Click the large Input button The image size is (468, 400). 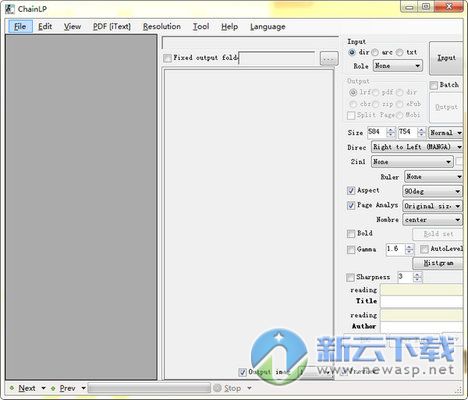pos(446,58)
